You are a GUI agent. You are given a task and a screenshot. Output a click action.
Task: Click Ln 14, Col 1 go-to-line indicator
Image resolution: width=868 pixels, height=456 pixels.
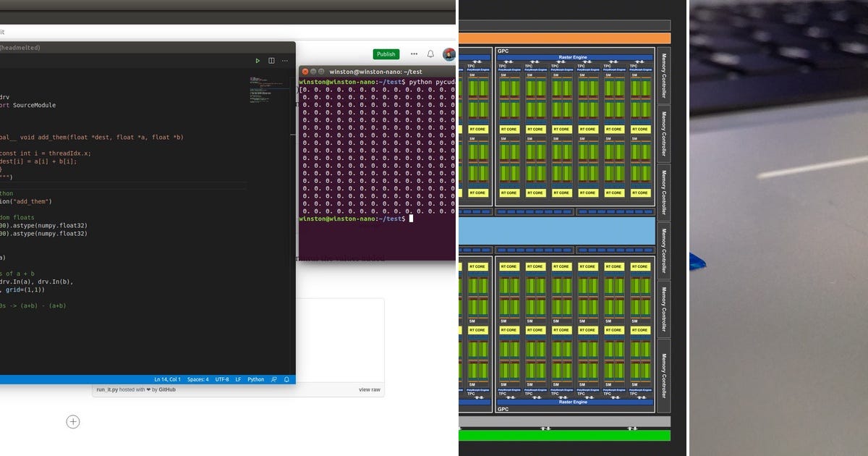[168, 379]
